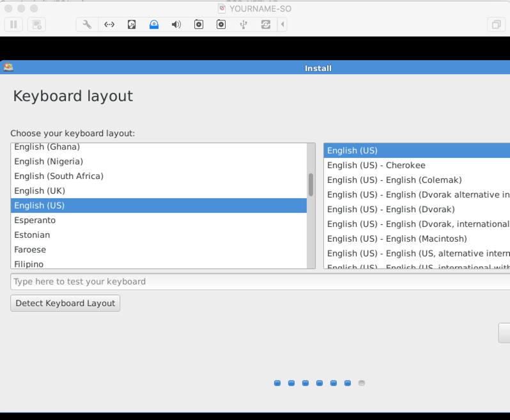This screenshot has height=420, width=510.
Task: Click the first camera device icon
Action: coord(199,24)
